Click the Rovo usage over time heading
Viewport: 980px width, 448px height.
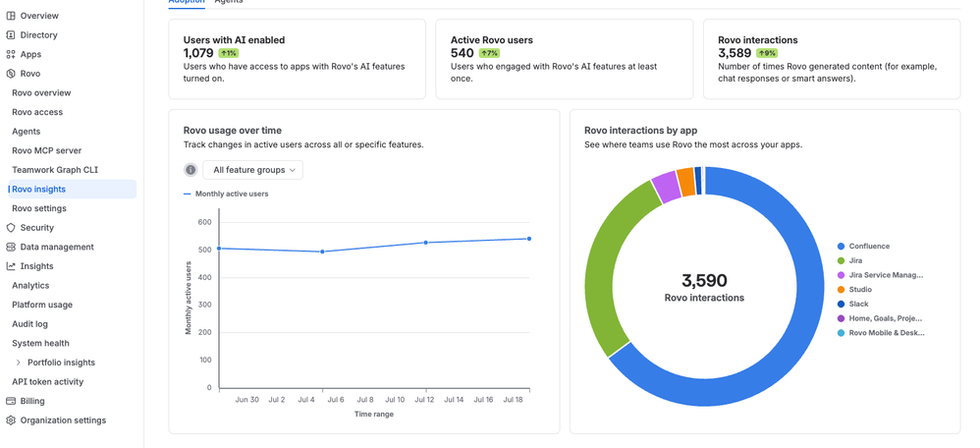pos(233,131)
